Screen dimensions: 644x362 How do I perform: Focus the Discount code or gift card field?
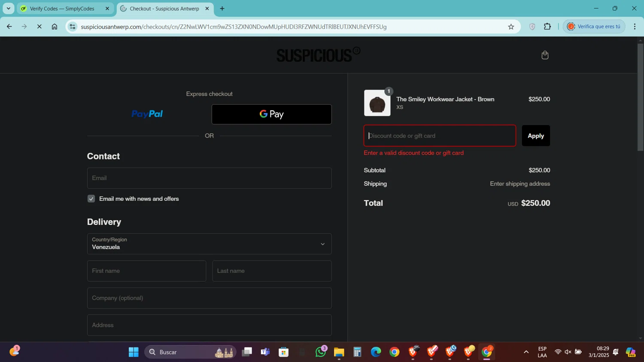pos(440,136)
